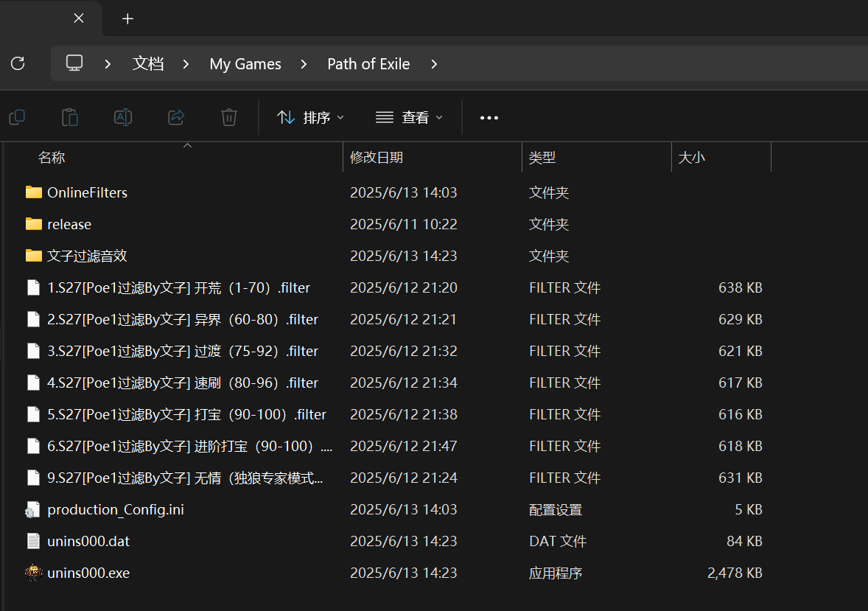The width and height of the screenshot is (868, 611).
Task: Click the 2.S27 异界 filter file icon
Action: [34, 319]
